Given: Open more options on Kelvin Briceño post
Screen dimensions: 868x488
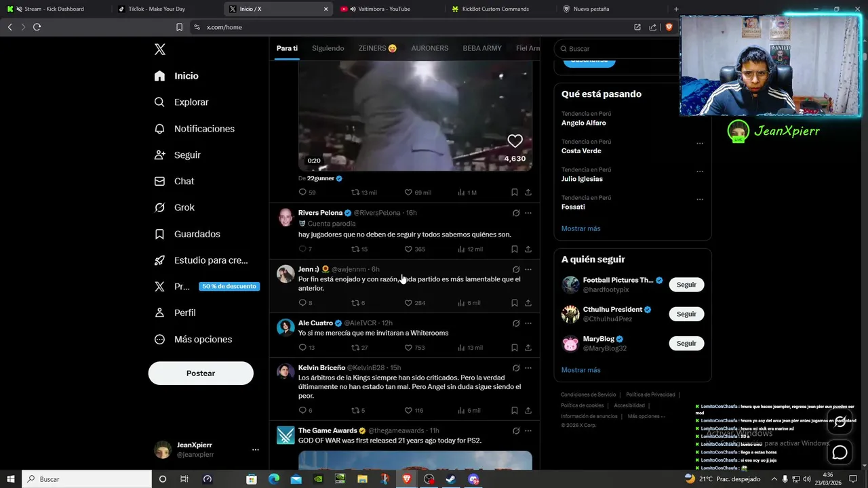Looking at the screenshot, I should pyautogui.click(x=528, y=368).
